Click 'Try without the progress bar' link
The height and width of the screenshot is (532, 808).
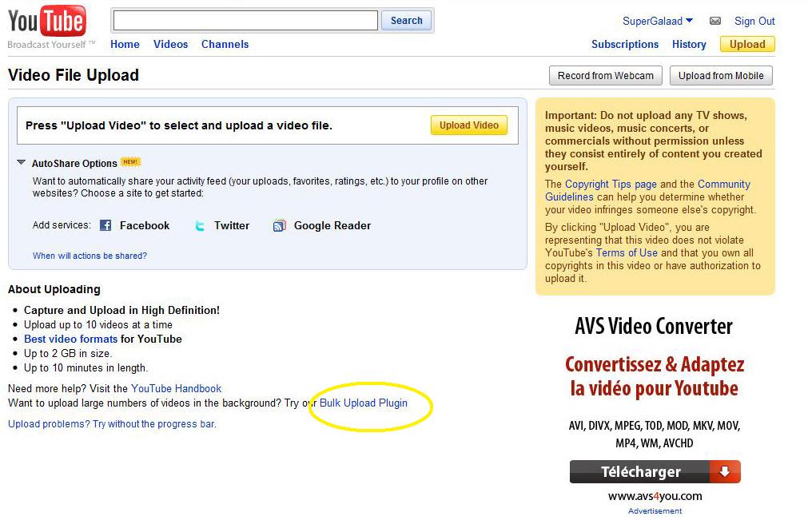click(112, 424)
